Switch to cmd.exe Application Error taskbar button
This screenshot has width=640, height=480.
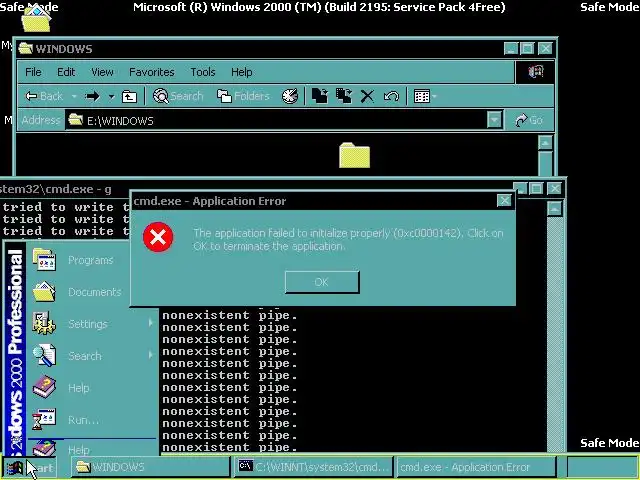[477, 467]
